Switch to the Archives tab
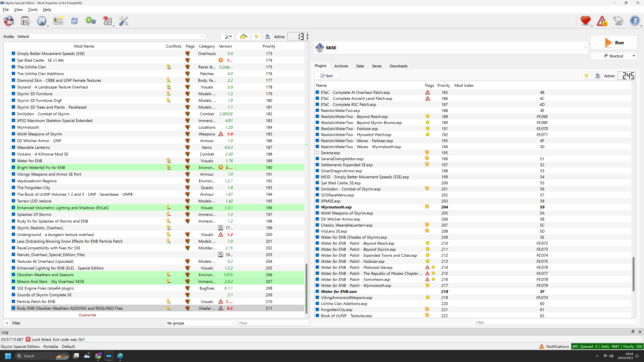The height and width of the screenshot is (362, 644). click(x=341, y=66)
